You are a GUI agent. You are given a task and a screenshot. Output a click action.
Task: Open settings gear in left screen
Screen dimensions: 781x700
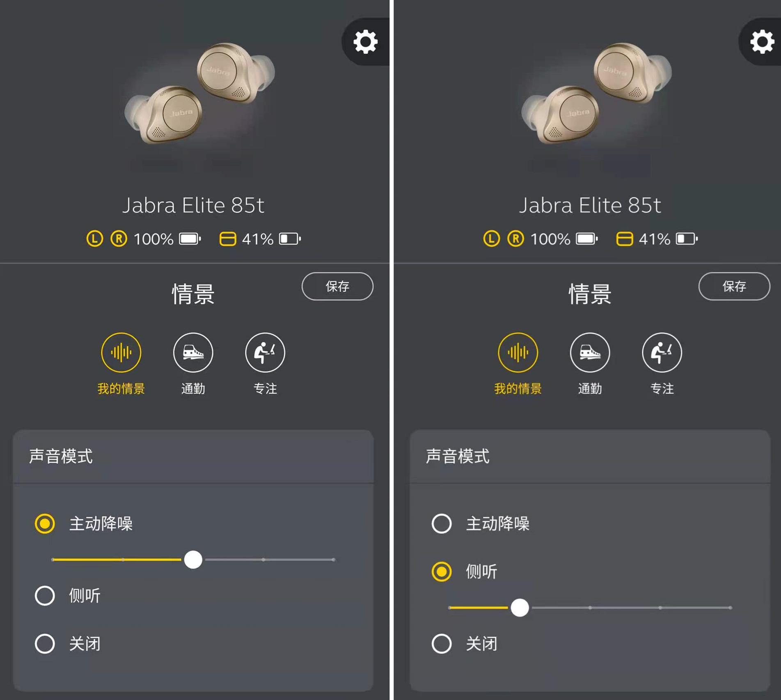[x=365, y=42]
